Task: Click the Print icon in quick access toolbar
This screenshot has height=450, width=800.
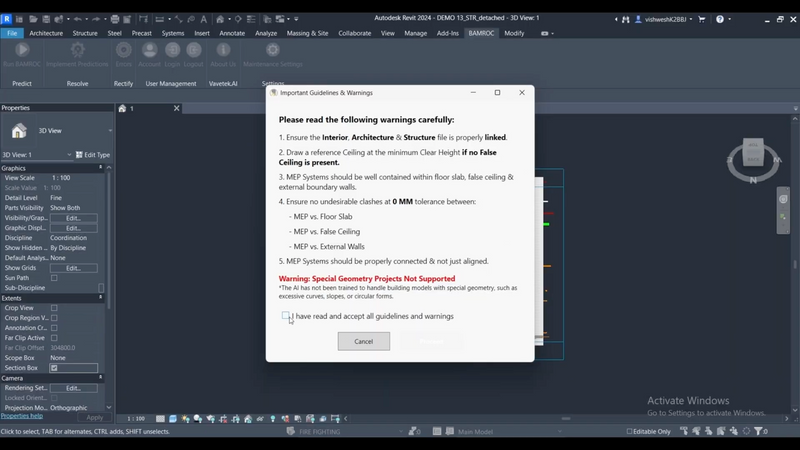Action: [115, 19]
